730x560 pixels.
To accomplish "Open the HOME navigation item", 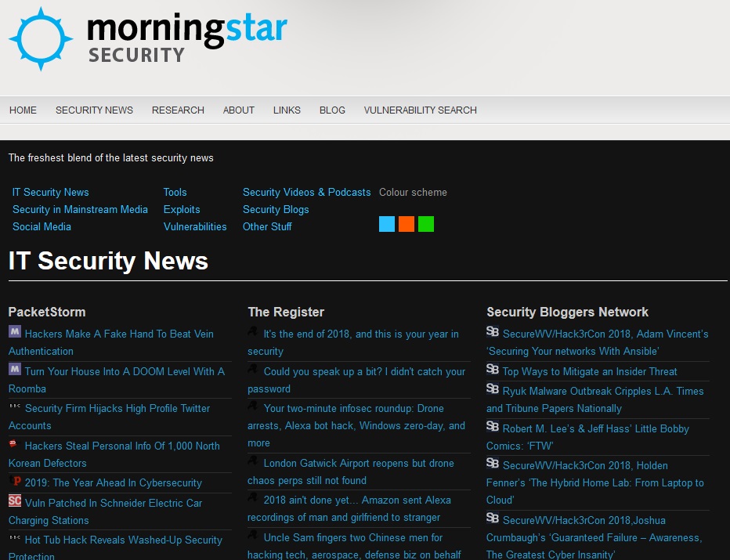I will 23,110.
